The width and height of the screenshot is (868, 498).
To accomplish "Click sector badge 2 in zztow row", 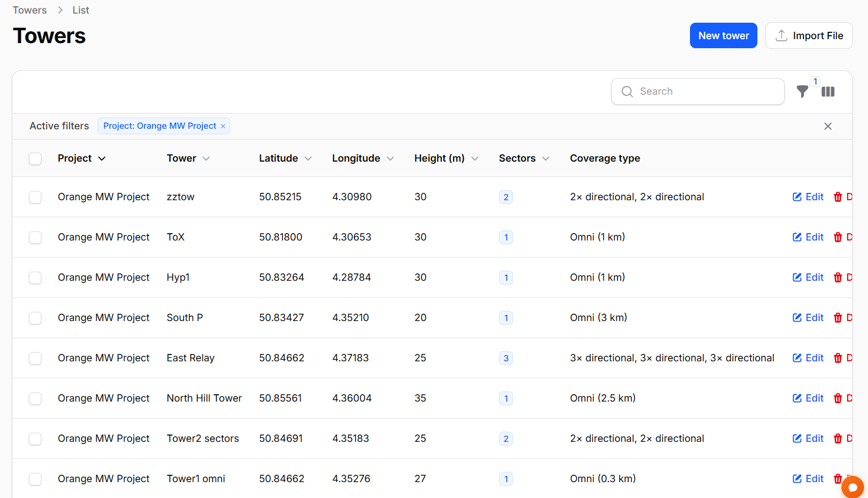I will click(506, 197).
